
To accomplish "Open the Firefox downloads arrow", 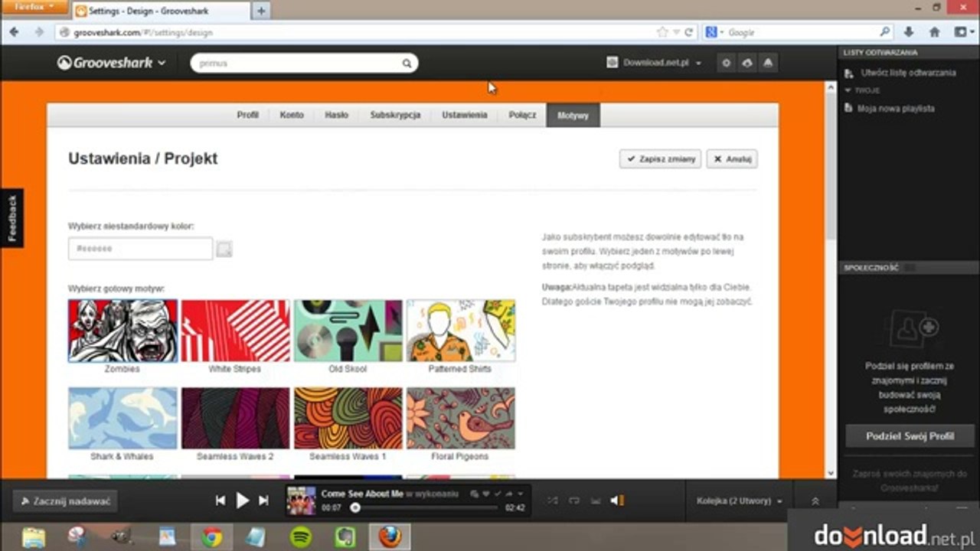I will pos(909,32).
